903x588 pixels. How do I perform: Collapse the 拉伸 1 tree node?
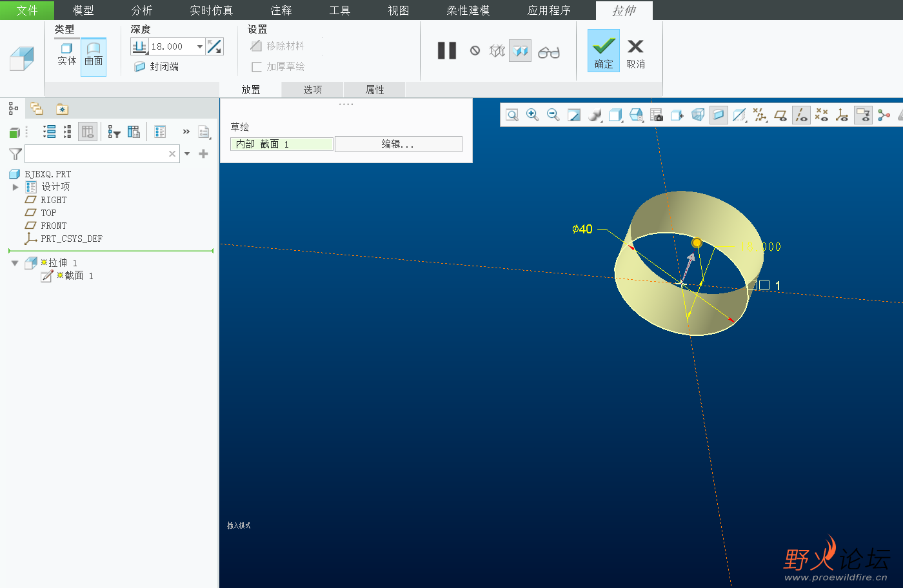(15, 263)
